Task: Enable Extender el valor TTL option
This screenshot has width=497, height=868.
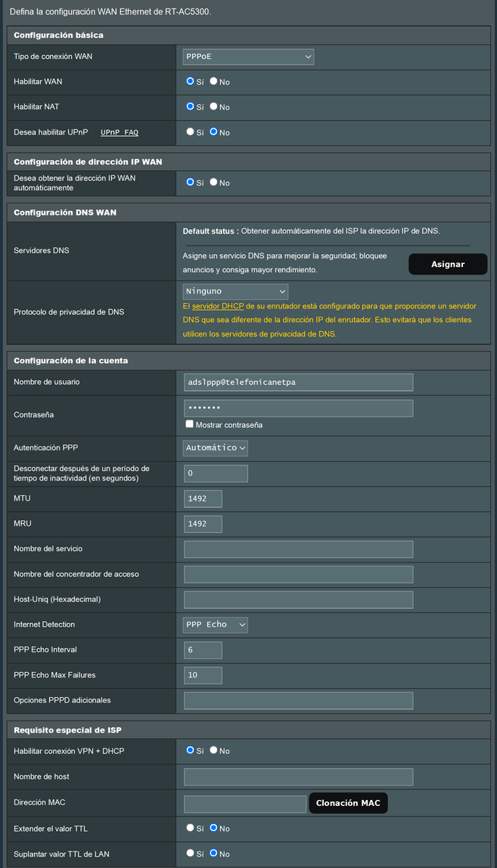Action: (191, 828)
